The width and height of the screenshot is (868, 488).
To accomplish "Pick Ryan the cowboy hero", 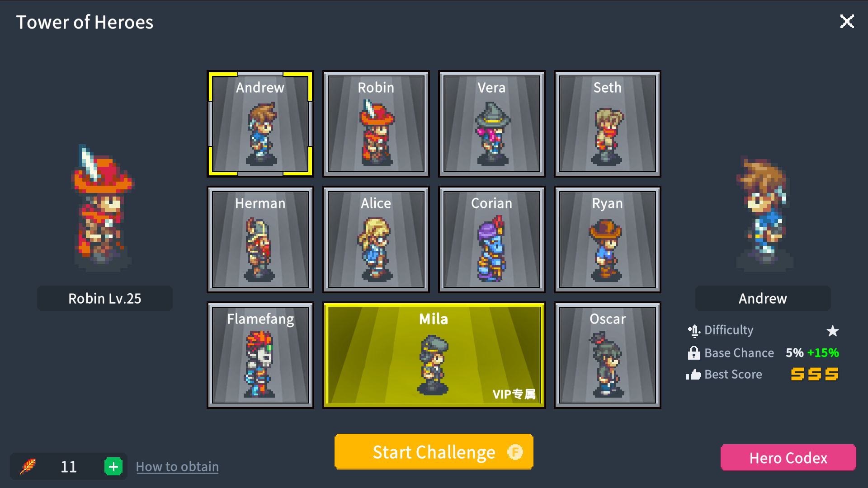I will pos(608,239).
